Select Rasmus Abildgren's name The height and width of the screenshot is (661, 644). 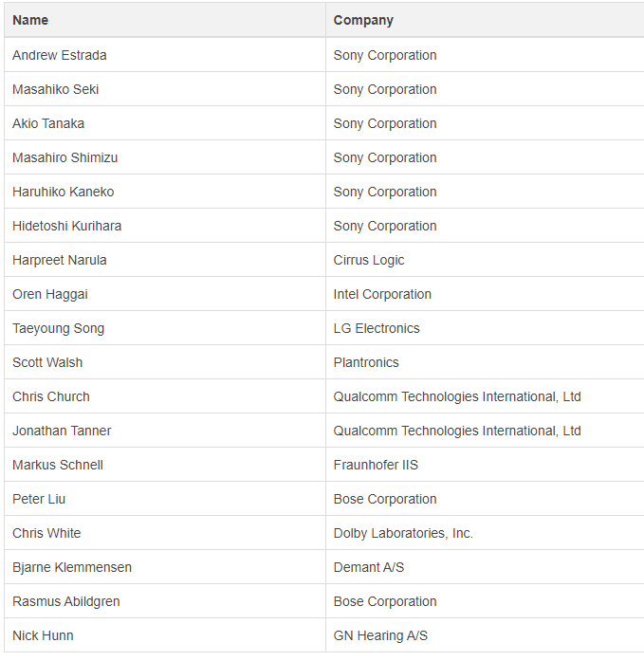coord(66,601)
